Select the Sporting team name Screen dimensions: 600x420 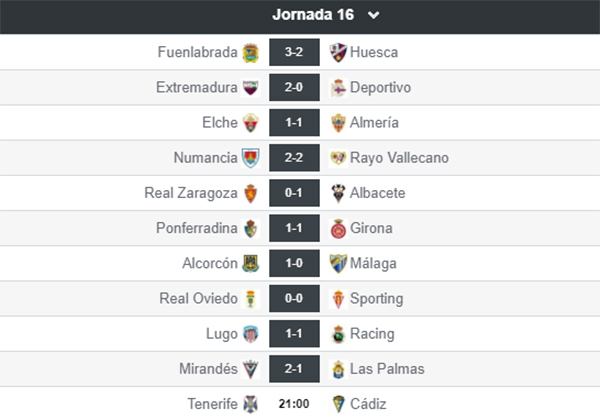(377, 298)
